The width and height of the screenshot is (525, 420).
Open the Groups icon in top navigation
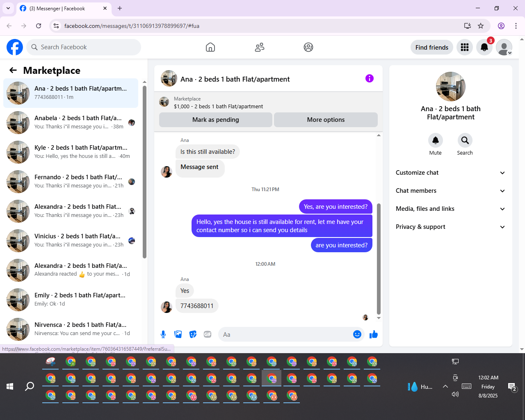click(308, 47)
